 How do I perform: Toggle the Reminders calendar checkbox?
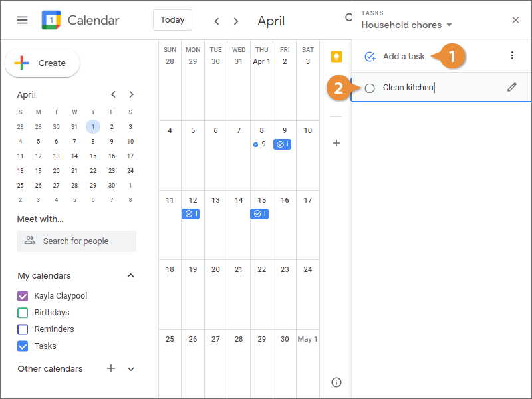point(23,329)
